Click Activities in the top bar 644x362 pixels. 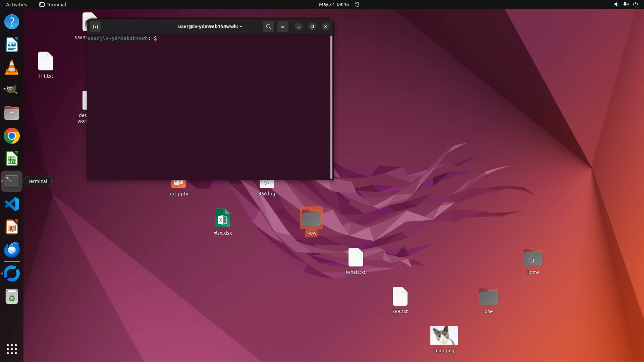16,4
